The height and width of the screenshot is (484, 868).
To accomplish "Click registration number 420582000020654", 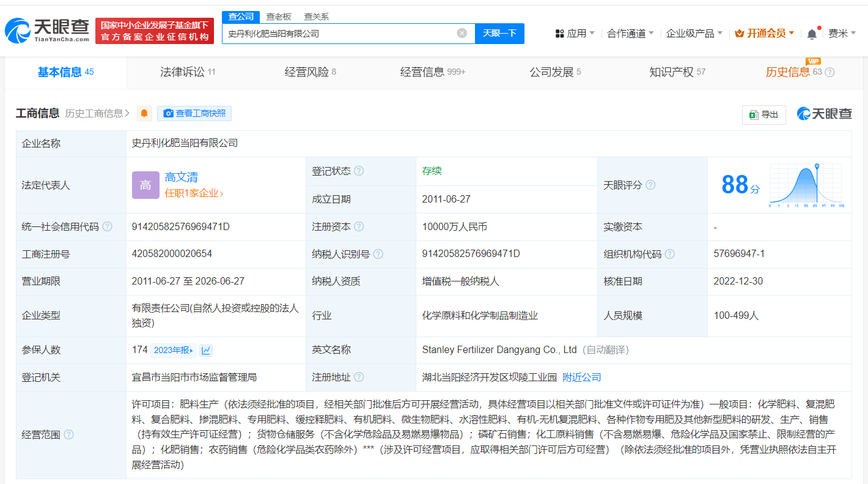I will coord(172,253).
